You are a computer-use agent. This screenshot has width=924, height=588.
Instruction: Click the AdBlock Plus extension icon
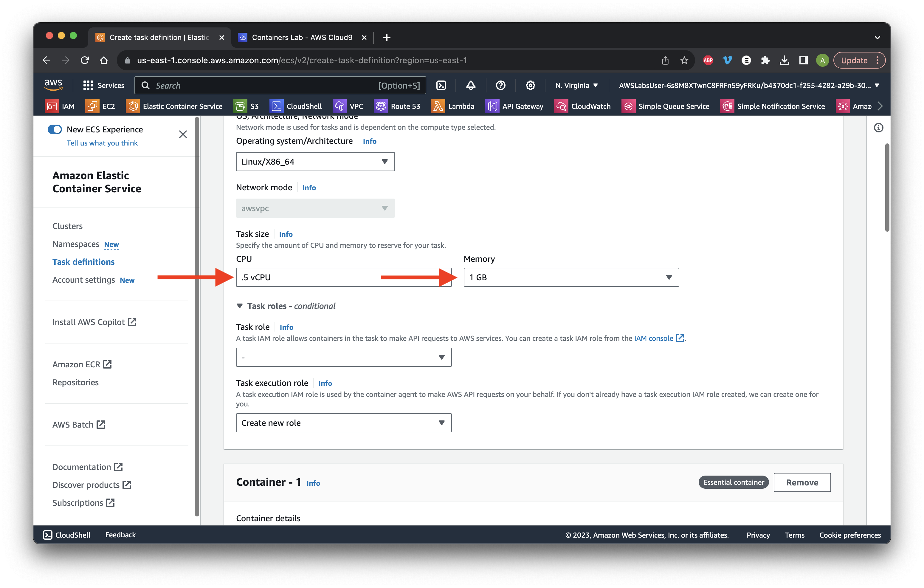[x=708, y=60]
